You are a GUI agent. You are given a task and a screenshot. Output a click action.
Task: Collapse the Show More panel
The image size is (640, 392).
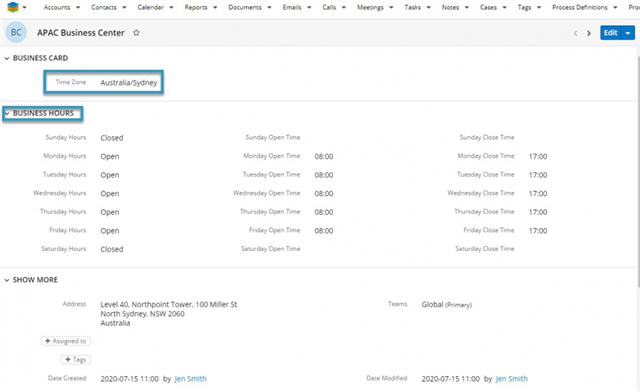coord(7,280)
